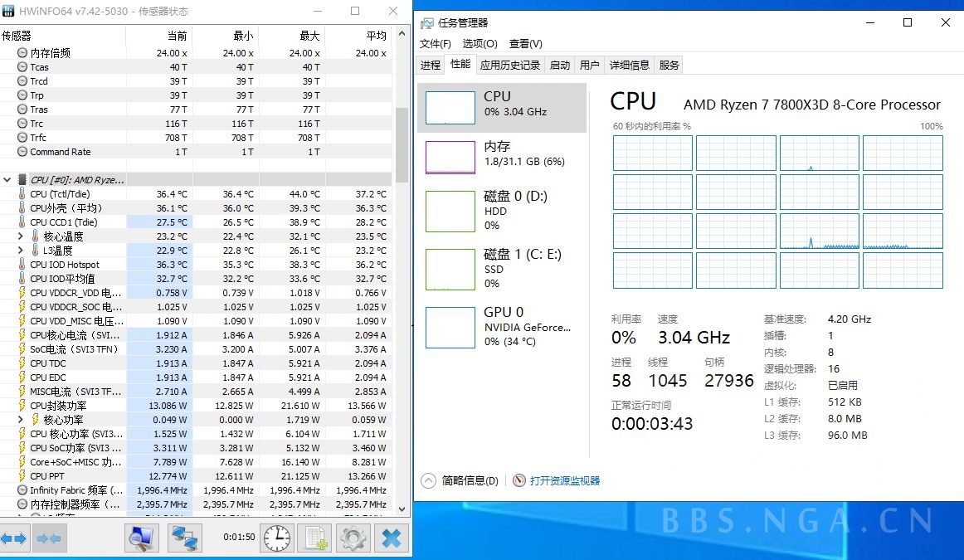Open HWiNFO settings via the gear icon

coord(353,538)
